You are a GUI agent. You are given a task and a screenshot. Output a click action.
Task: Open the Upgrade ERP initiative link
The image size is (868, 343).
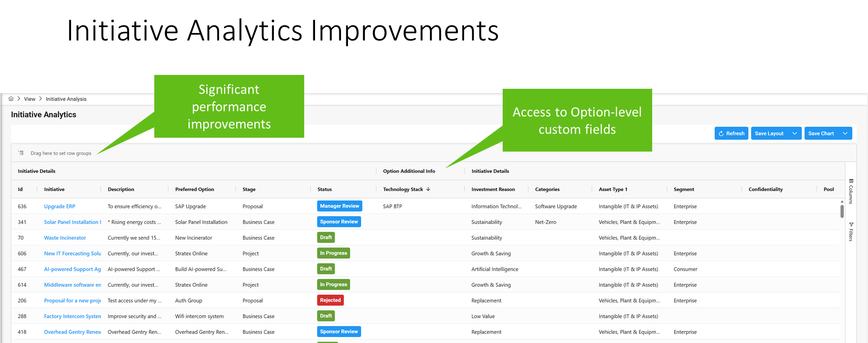coord(60,207)
